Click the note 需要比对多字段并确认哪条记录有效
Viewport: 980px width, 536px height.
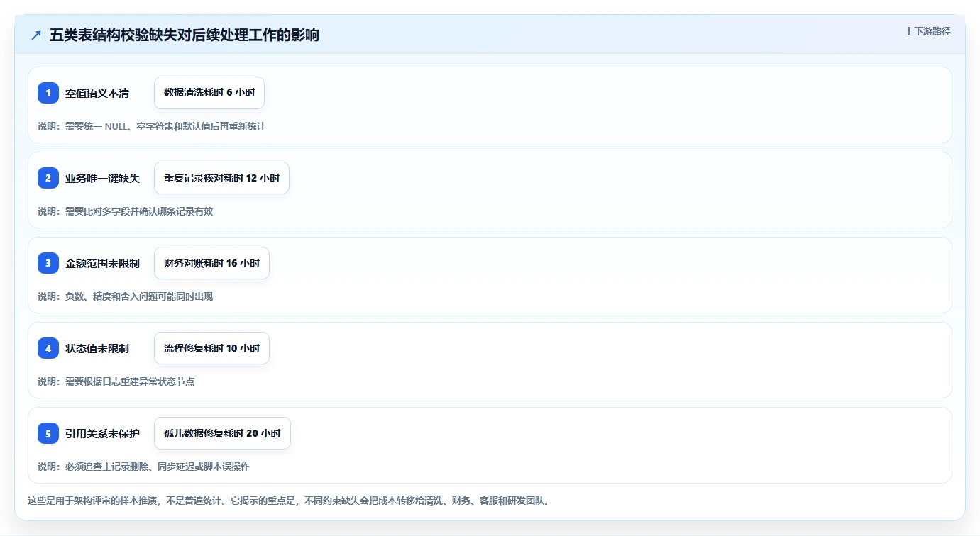pyautogui.click(x=126, y=212)
